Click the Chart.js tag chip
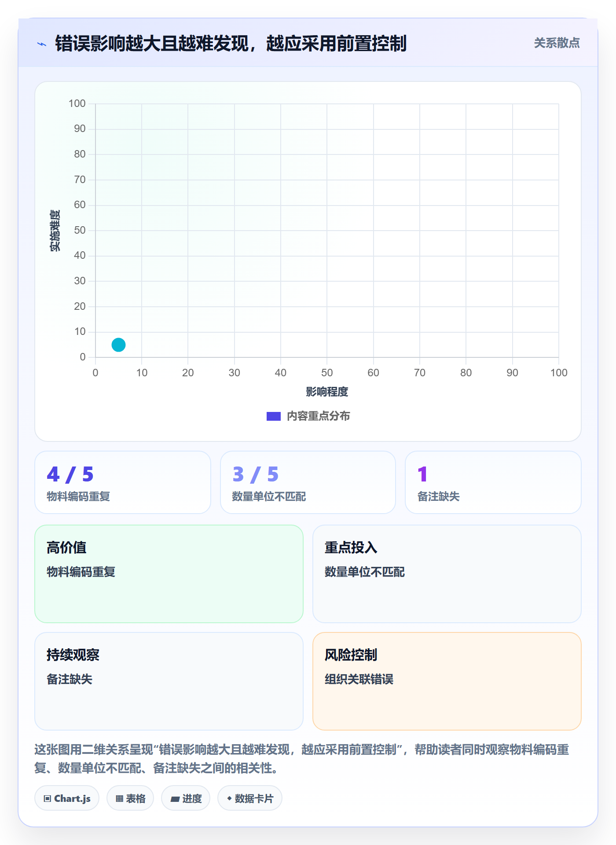This screenshot has width=616, height=845. coord(67,798)
